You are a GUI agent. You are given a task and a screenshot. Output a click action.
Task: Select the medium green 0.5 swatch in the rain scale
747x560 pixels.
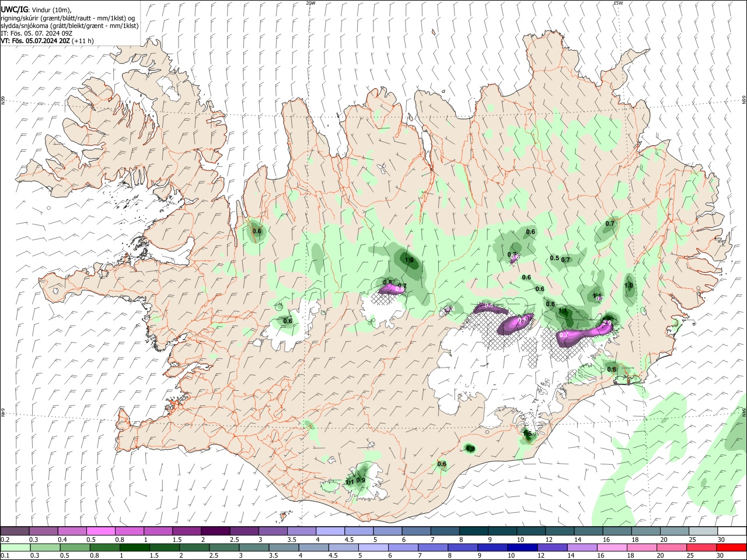pyautogui.click(x=75, y=547)
